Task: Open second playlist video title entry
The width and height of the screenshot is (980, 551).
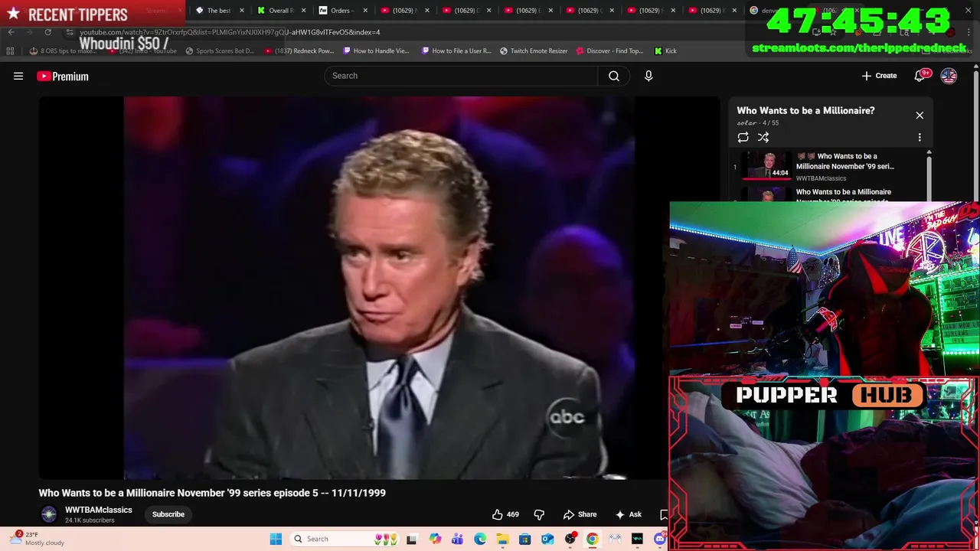Action: (844, 196)
